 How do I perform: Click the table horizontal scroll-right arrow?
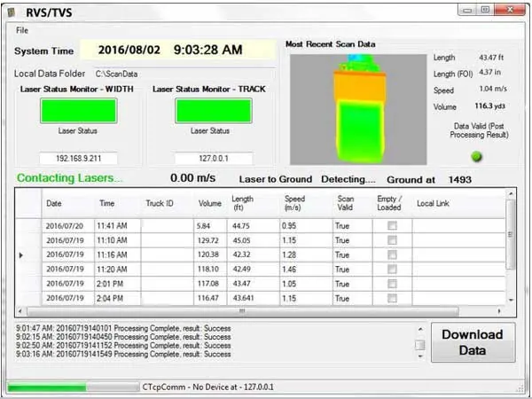(x=498, y=311)
